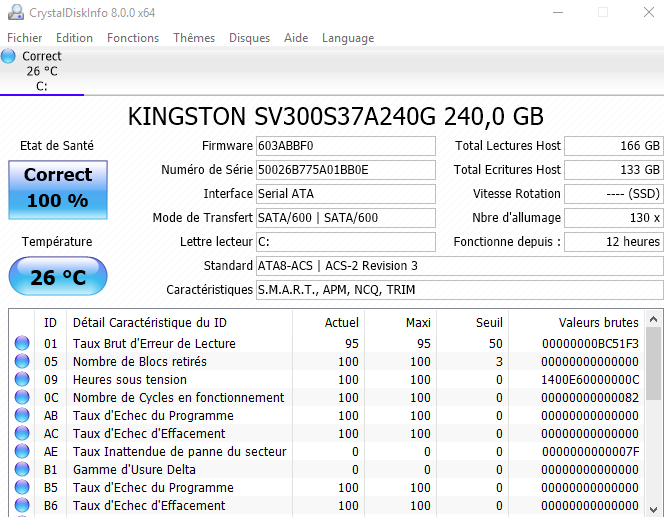Click status orb for attribute 09 row
This screenshot has height=517, width=664.
[22, 379]
